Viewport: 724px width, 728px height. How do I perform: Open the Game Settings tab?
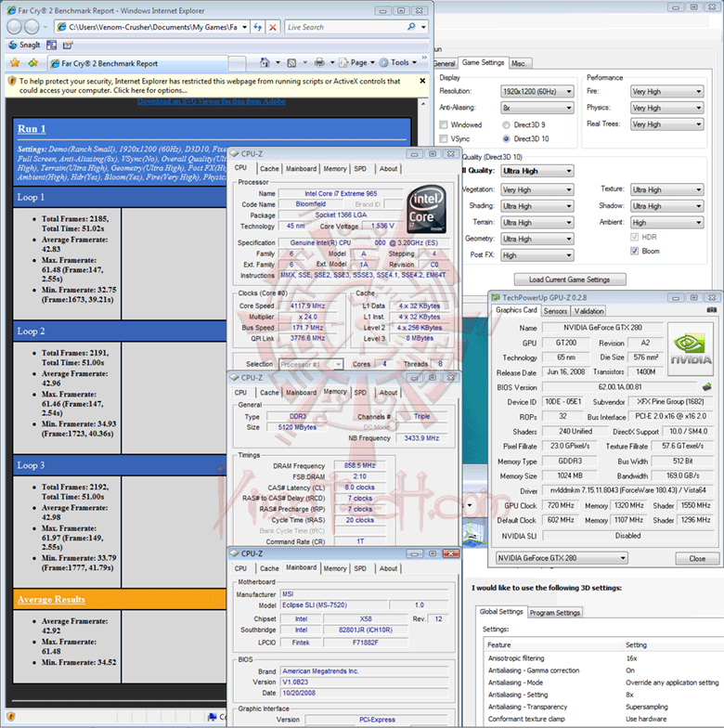[x=483, y=62]
